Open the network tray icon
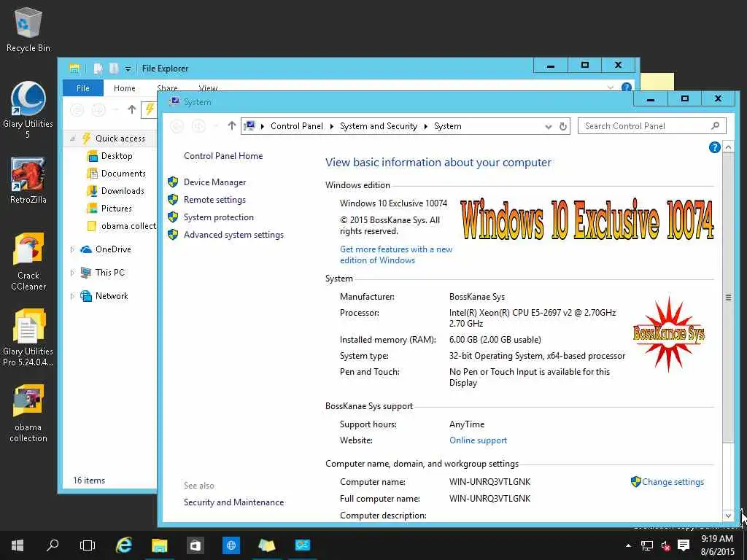 647,545
